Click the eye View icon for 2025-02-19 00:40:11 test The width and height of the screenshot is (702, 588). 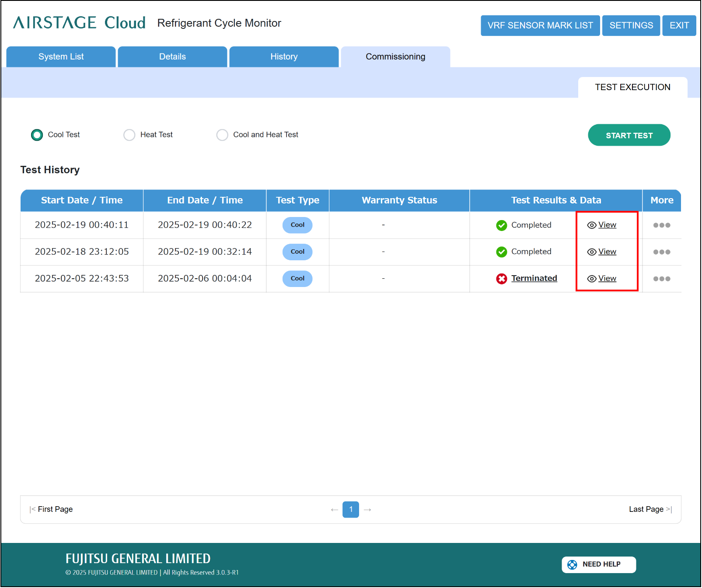(x=591, y=225)
